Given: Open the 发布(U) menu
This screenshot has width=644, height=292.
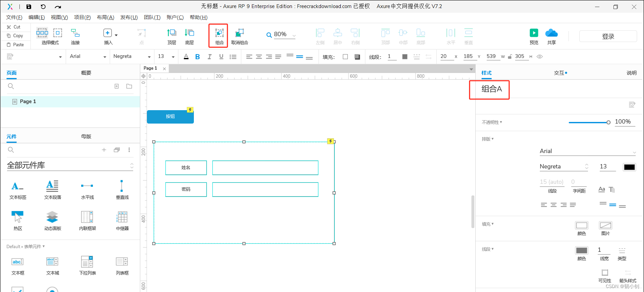Looking at the screenshot, I should (x=129, y=17).
